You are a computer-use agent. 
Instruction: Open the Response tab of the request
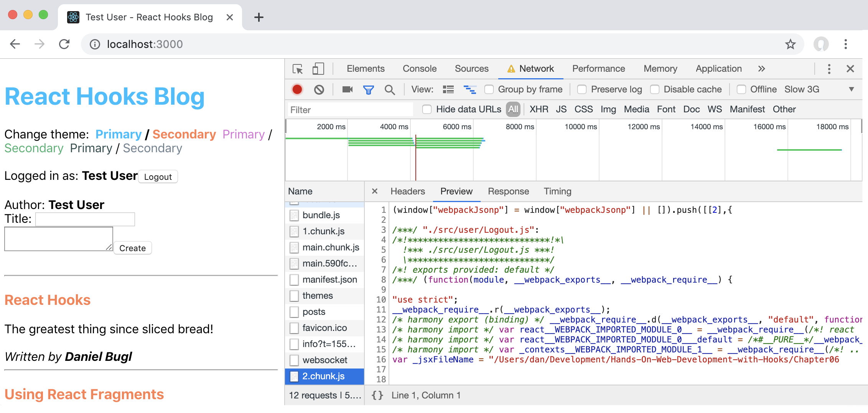pos(508,191)
